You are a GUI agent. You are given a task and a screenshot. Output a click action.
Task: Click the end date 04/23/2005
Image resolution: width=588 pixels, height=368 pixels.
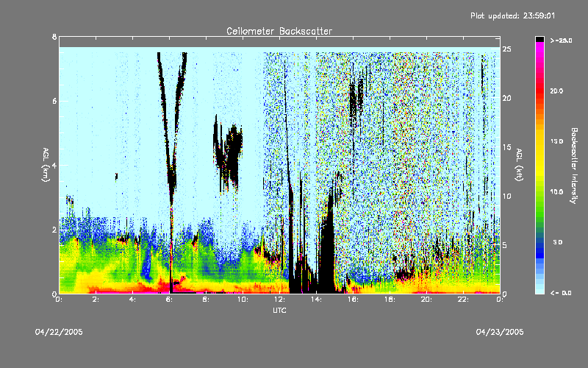tap(500, 332)
